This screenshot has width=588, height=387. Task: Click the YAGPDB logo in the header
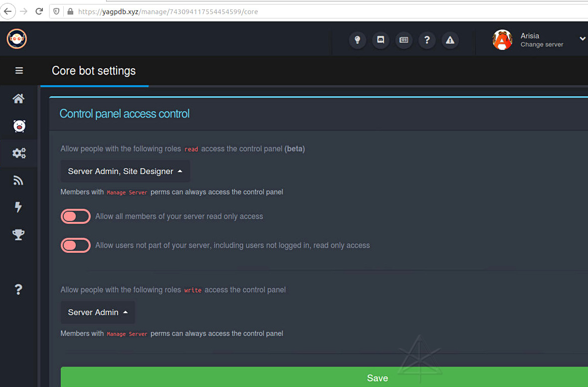tap(16, 39)
